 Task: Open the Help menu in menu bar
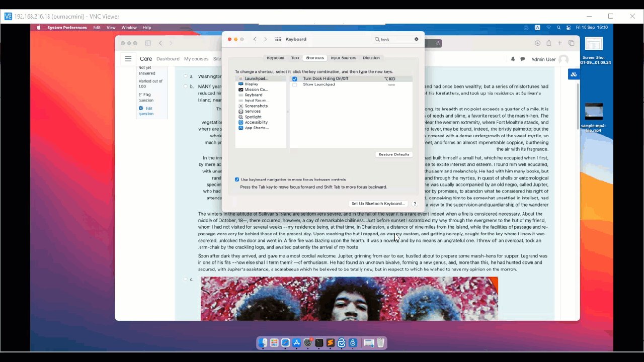point(147,28)
